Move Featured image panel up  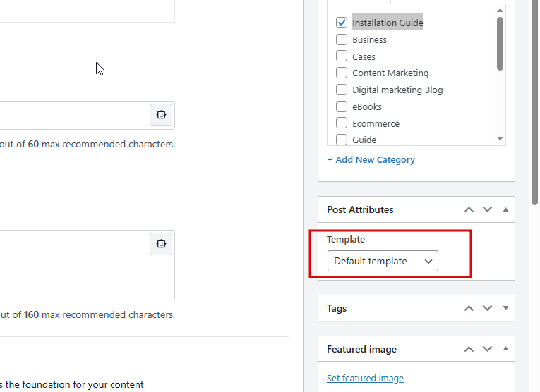coord(469,349)
